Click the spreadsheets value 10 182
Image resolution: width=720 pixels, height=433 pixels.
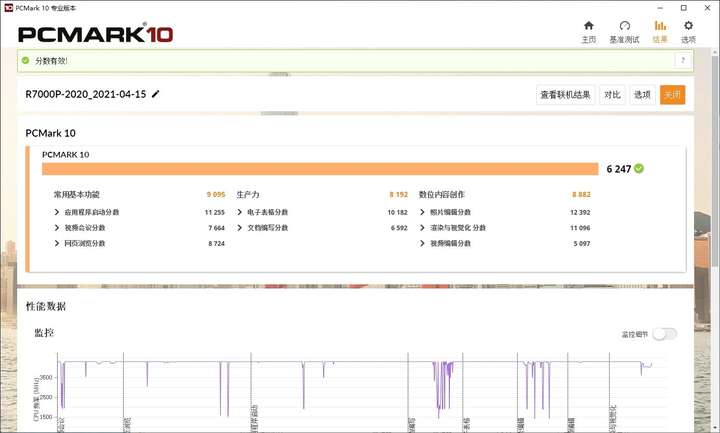tap(398, 212)
